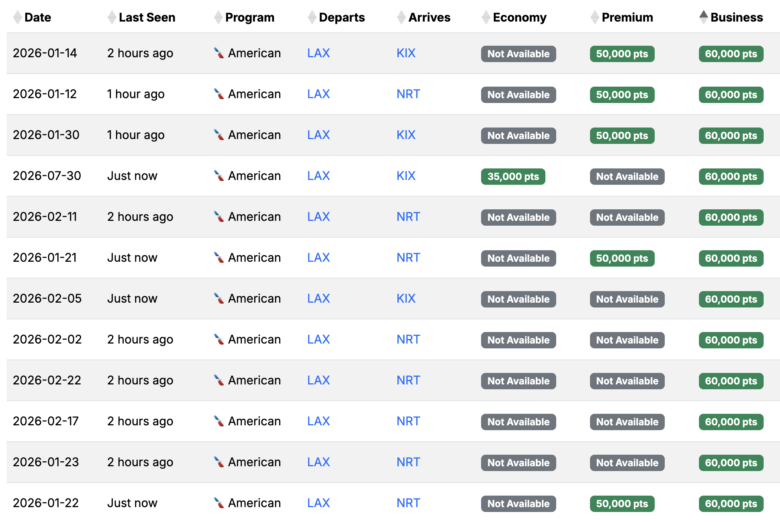Click American airline icon in 2026-01-14 row
The image size is (780, 522).
[218, 53]
